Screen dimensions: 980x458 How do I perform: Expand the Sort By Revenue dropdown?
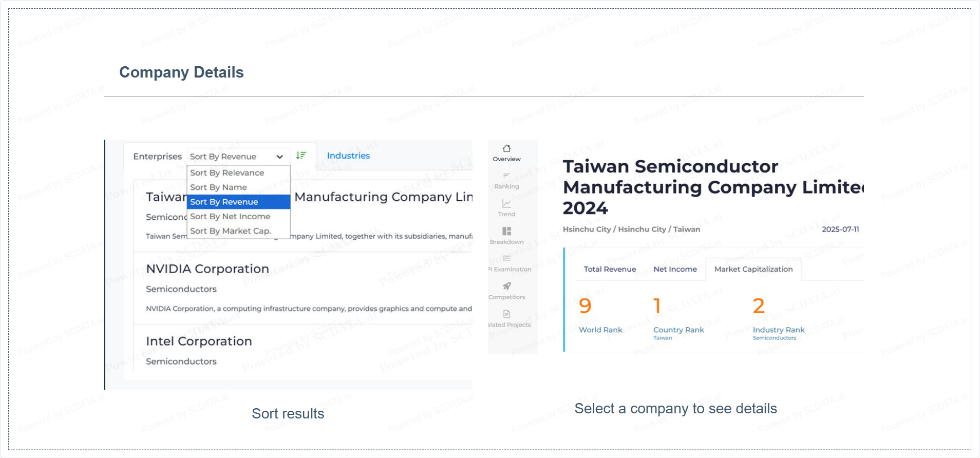(x=236, y=157)
